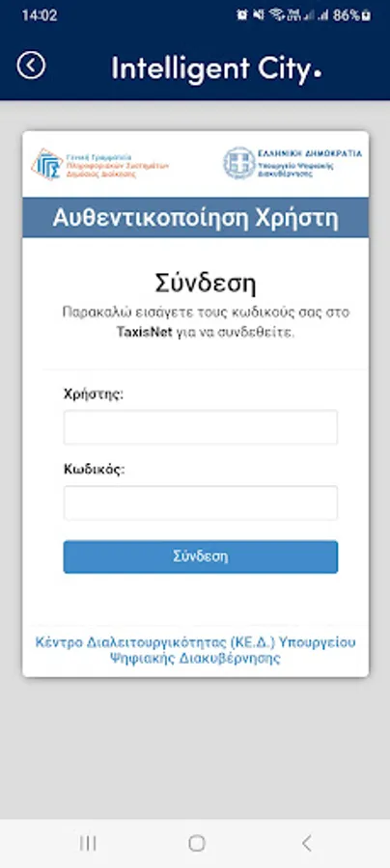Open the Κέντρο Διαλειτουργικότητας link
Screen dimensions: 390x868
pos(196,650)
